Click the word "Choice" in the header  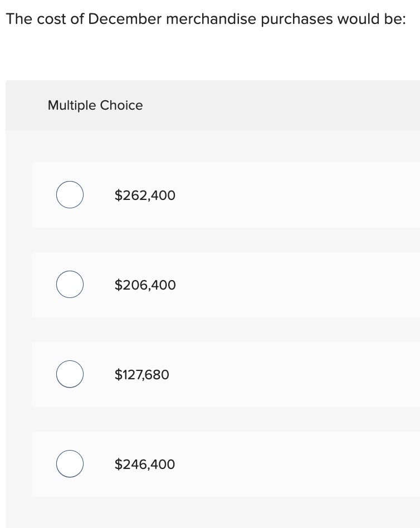coord(121,105)
